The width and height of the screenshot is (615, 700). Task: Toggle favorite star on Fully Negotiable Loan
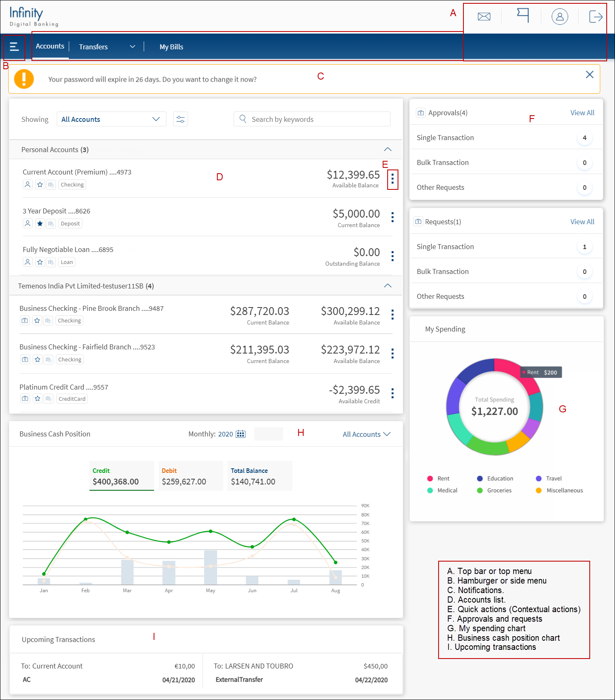pyautogui.click(x=40, y=262)
